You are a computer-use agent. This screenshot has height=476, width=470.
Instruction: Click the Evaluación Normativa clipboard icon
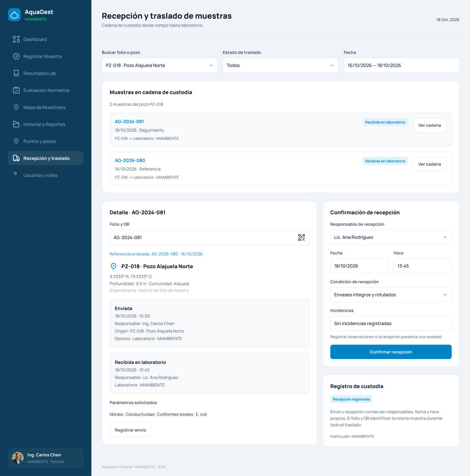coord(16,90)
